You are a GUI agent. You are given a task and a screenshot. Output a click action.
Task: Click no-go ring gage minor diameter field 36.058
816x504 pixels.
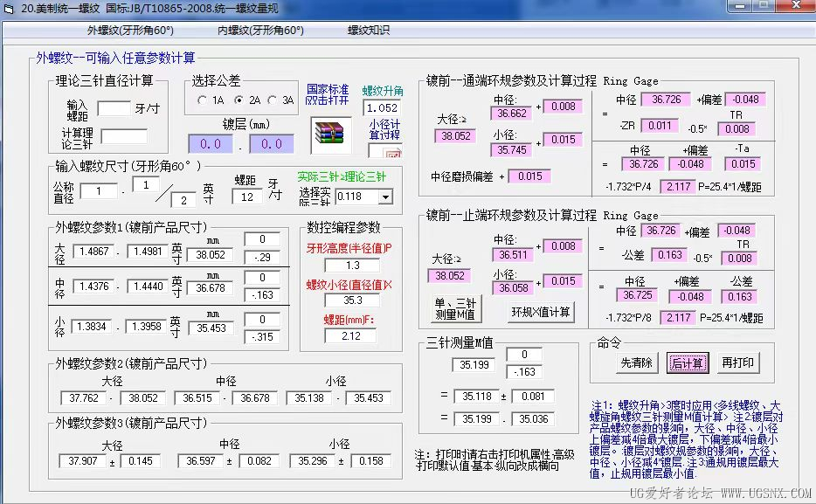click(513, 287)
